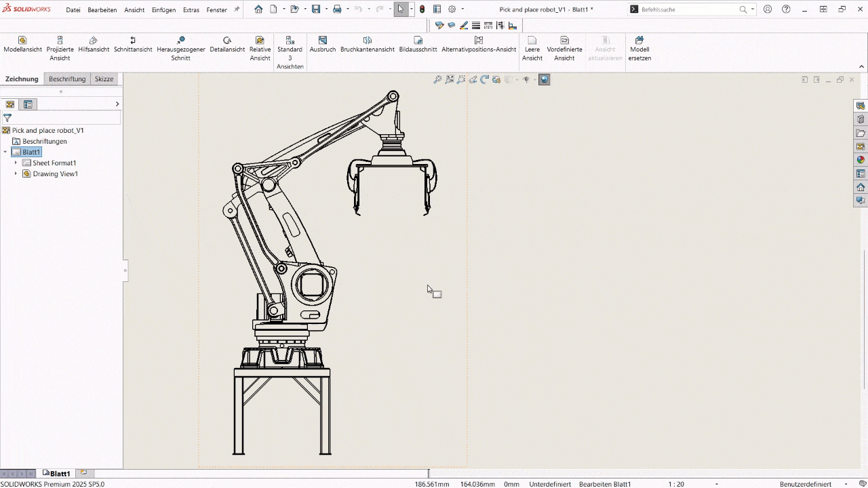868x488 pixels.
Task: Open the display style dropdown arrow
Action: tap(517, 79)
